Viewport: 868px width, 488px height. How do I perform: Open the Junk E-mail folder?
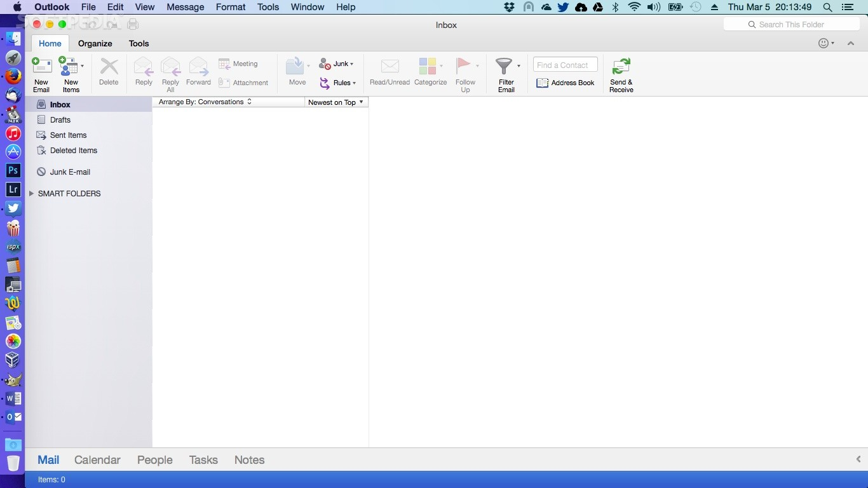point(88,172)
